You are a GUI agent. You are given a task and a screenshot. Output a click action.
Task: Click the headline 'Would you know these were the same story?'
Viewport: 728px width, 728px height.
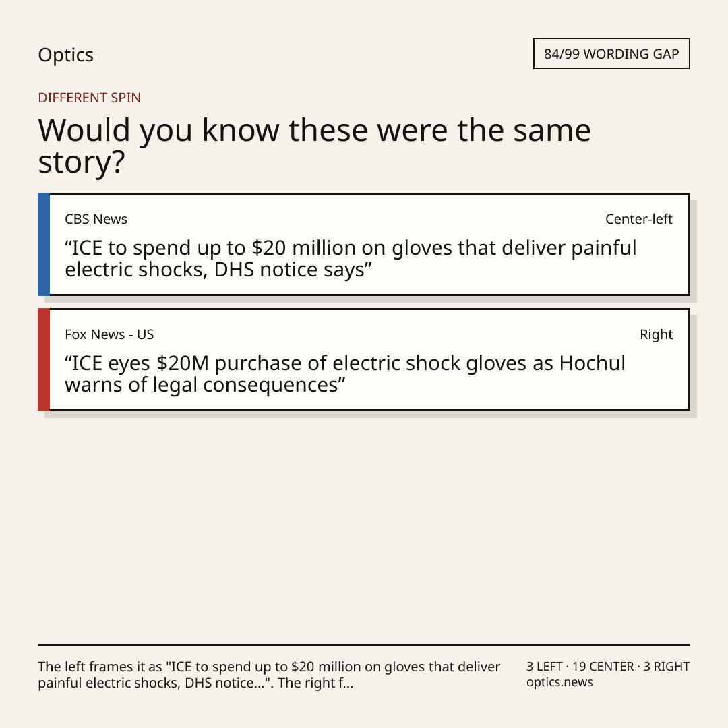click(x=314, y=146)
